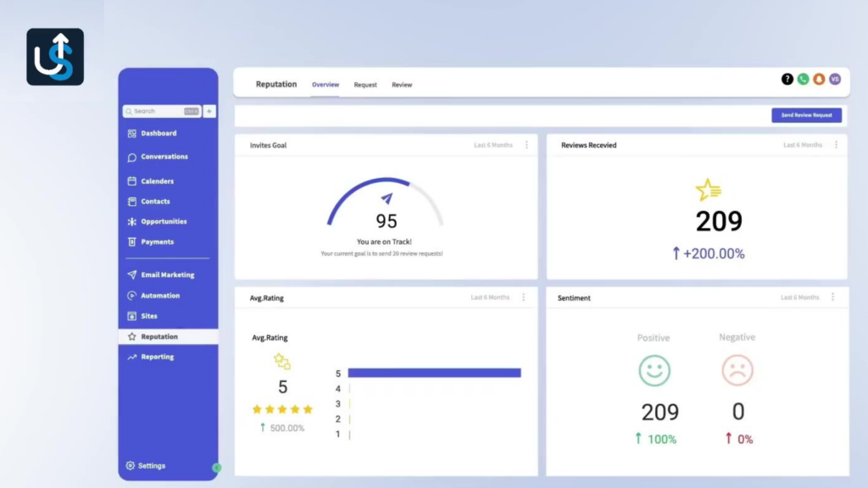Click the lightning quick-action icon beside search
Screen dimensions: 868x488
click(210, 111)
